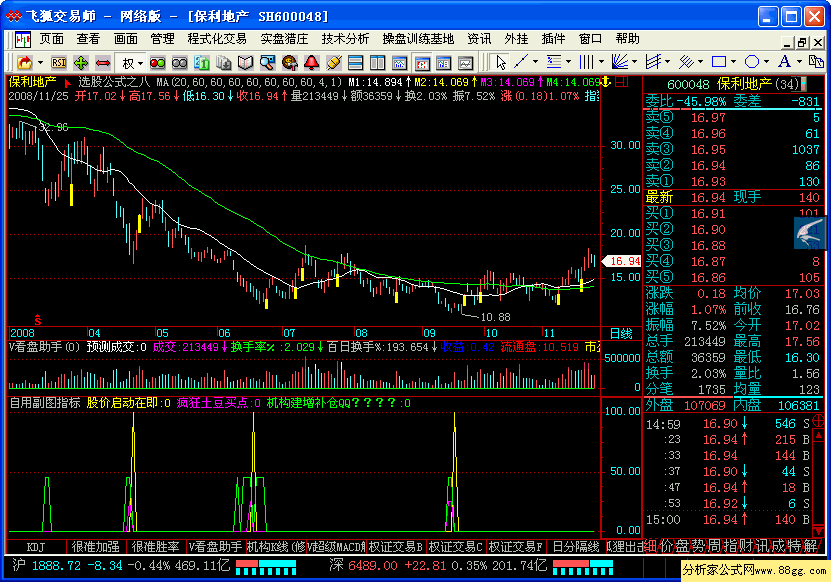Expand the percentage lines tool dropdown arrow
The height and width of the screenshot is (582, 831).
coord(568,62)
